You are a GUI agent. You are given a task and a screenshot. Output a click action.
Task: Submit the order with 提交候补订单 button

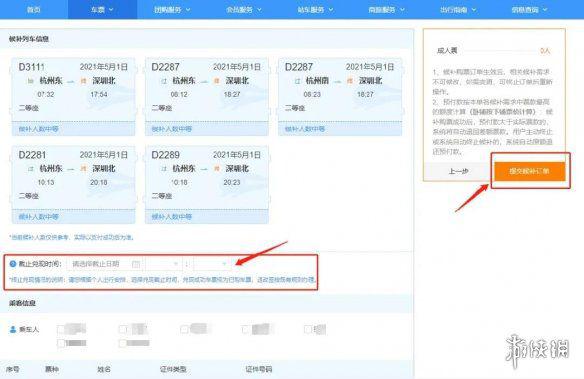pyautogui.click(x=530, y=171)
